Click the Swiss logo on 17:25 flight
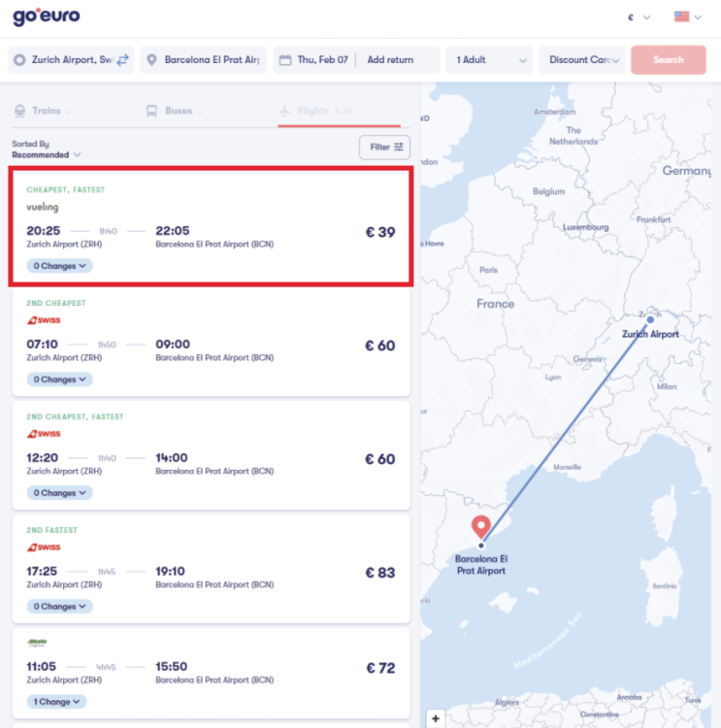 pyautogui.click(x=44, y=547)
